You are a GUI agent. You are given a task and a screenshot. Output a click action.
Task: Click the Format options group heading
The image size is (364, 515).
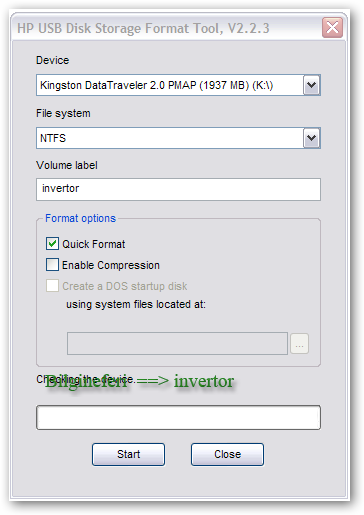coord(80,218)
